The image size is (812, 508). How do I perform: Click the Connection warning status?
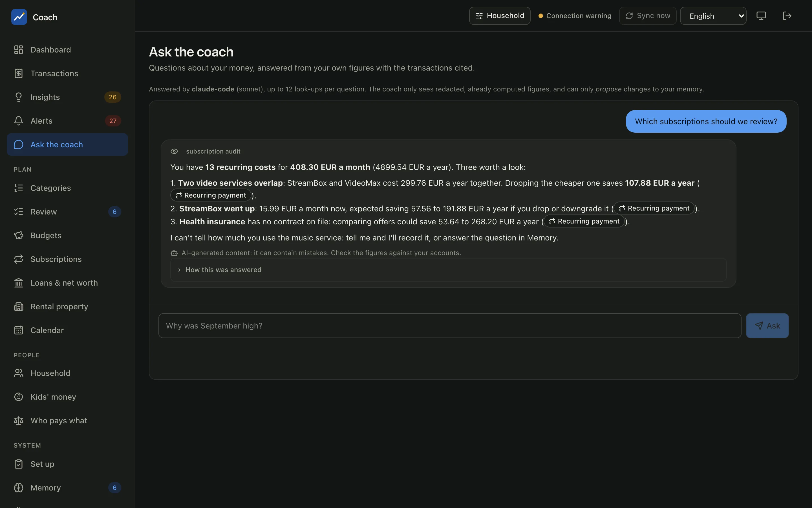[x=575, y=16]
